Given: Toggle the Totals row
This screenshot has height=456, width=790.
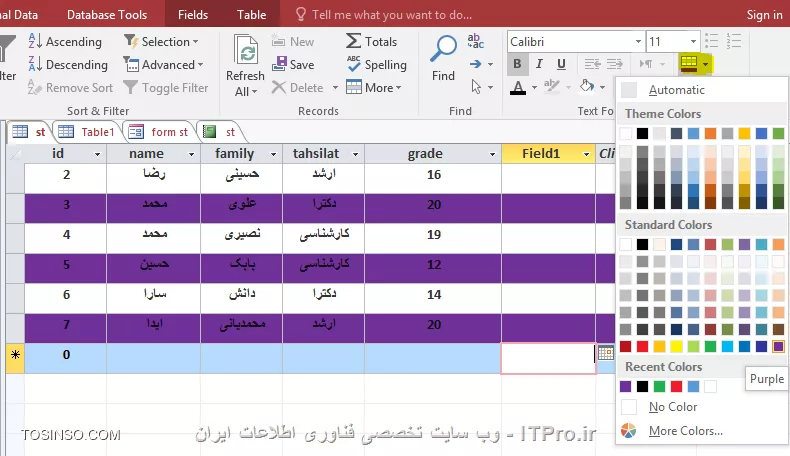Looking at the screenshot, I should click(x=372, y=41).
